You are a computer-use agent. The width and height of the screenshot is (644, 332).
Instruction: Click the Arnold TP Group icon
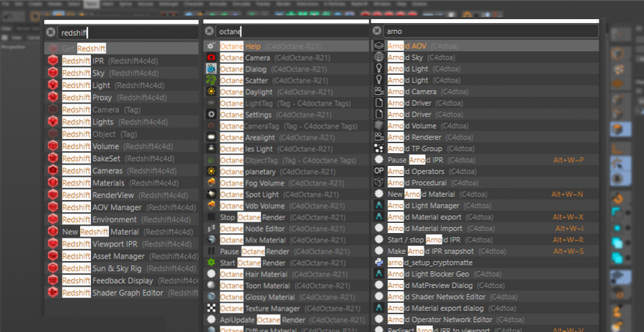379,148
